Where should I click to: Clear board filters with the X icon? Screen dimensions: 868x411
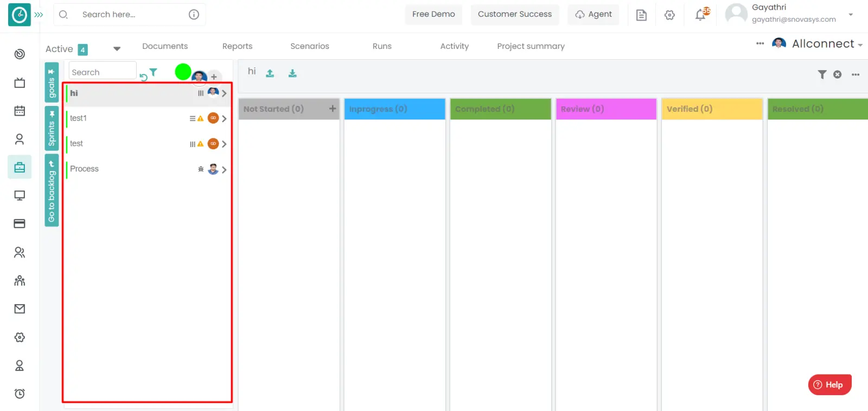coord(838,74)
